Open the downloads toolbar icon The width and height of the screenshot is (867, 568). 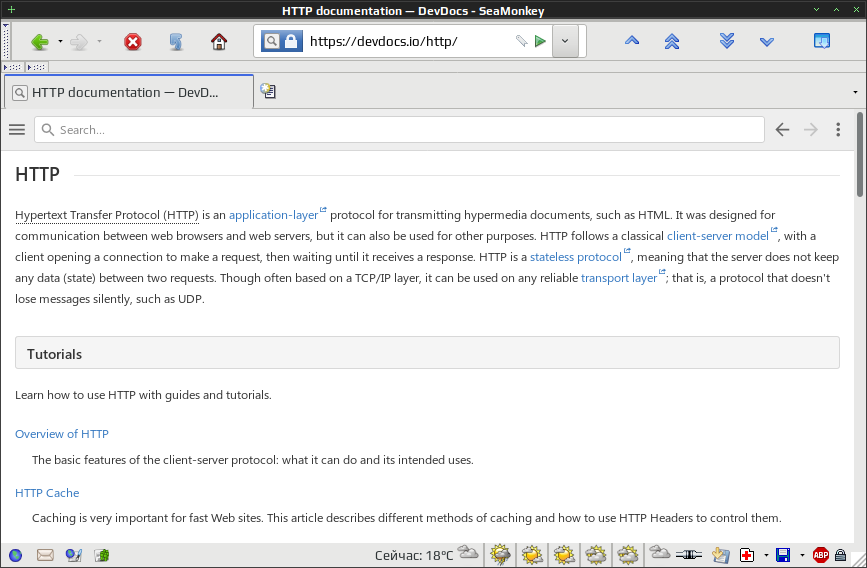822,41
